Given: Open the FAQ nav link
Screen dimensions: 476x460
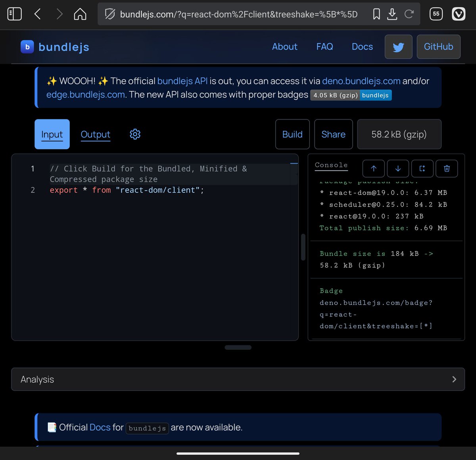Looking at the screenshot, I should 324,47.
